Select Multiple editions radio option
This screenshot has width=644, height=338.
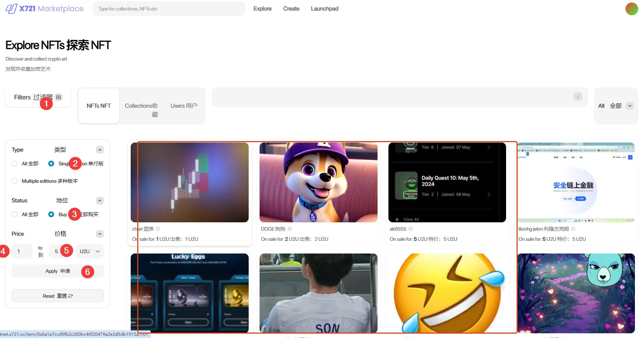pos(15,181)
